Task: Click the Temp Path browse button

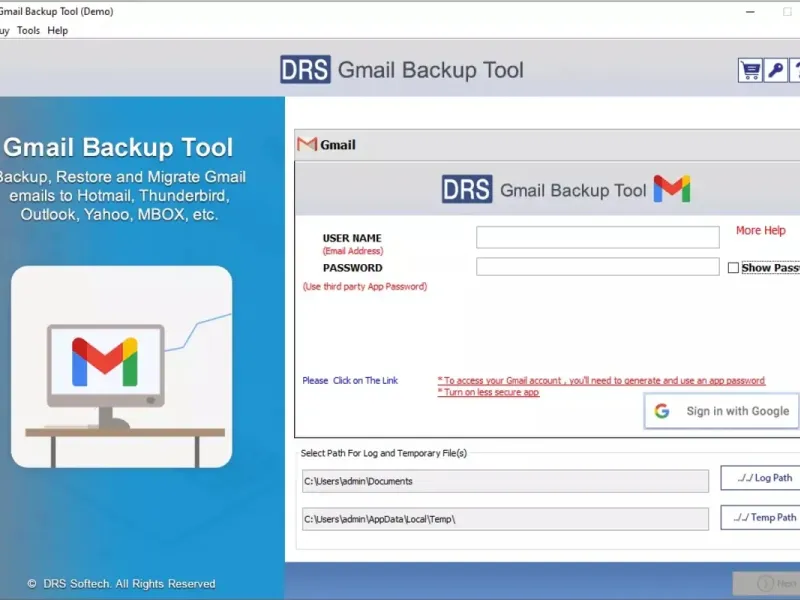Action: click(760, 517)
